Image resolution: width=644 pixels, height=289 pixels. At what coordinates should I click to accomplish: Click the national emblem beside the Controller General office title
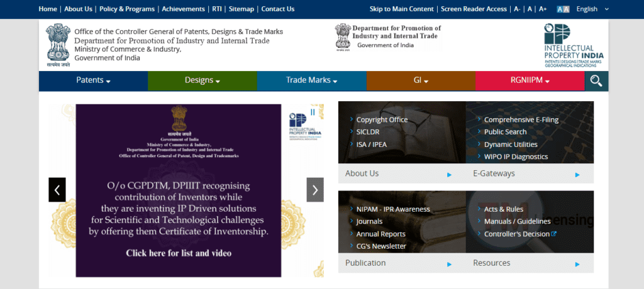pyautogui.click(x=58, y=45)
